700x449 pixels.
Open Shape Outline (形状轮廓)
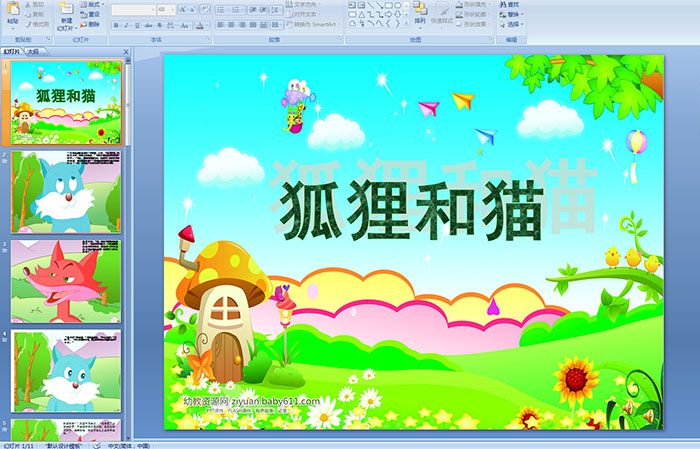pos(473,14)
